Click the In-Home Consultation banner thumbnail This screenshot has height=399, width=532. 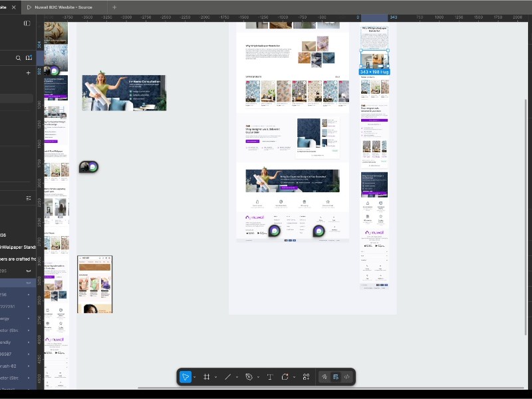tap(124, 92)
